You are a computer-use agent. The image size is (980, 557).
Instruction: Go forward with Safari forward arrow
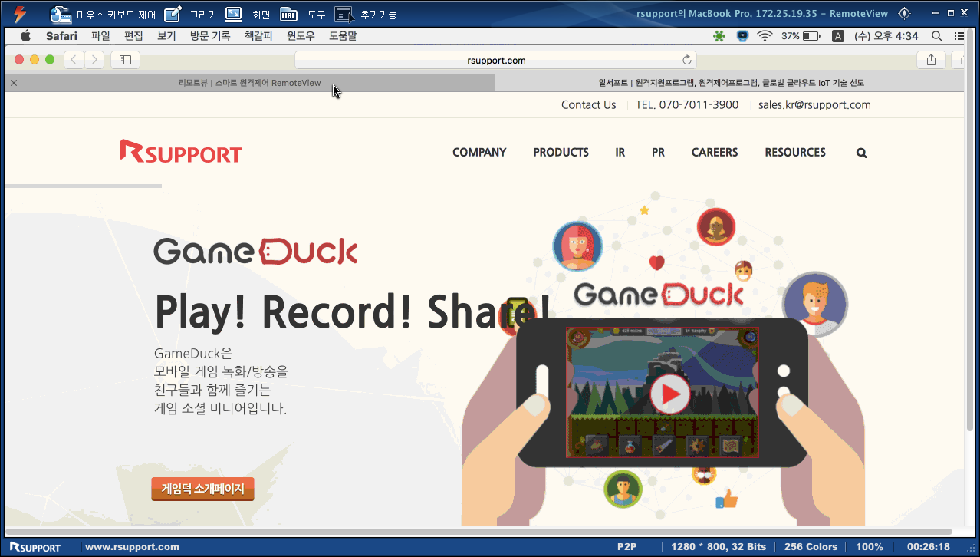point(94,59)
